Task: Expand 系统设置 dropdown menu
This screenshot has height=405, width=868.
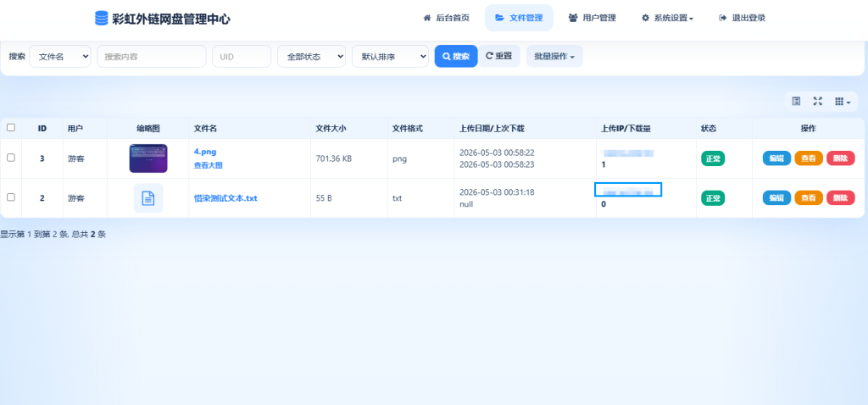Action: point(667,18)
